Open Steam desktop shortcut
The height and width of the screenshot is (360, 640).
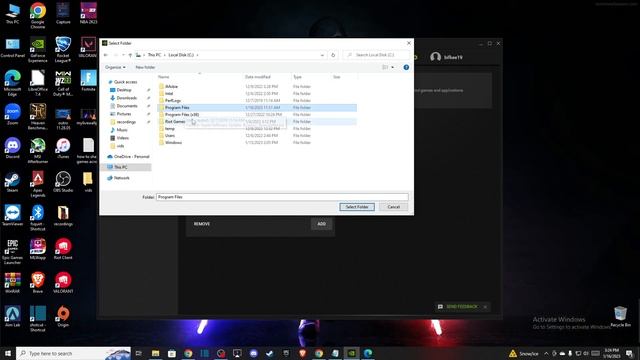[x=12, y=182]
